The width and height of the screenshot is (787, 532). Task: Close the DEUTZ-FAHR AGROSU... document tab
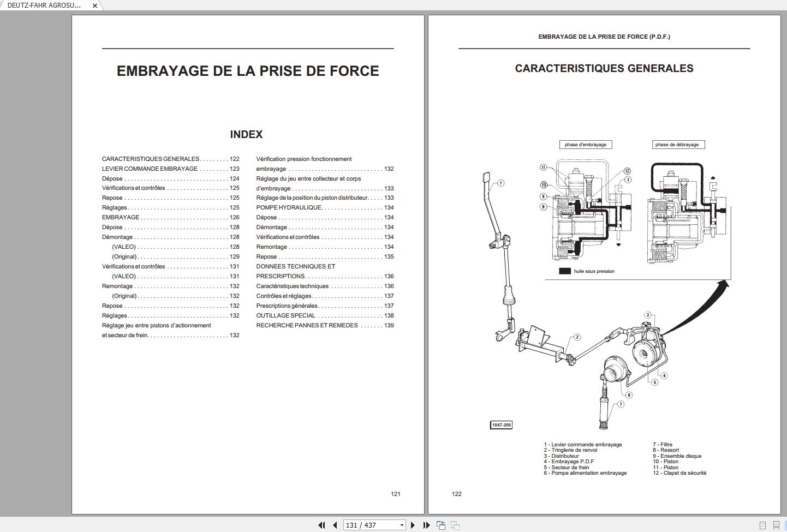95,5
